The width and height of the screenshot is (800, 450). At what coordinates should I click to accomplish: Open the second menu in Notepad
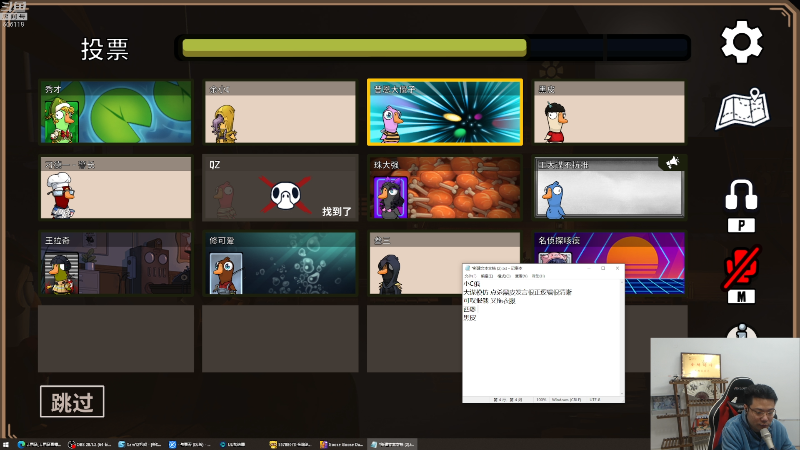[x=487, y=276]
